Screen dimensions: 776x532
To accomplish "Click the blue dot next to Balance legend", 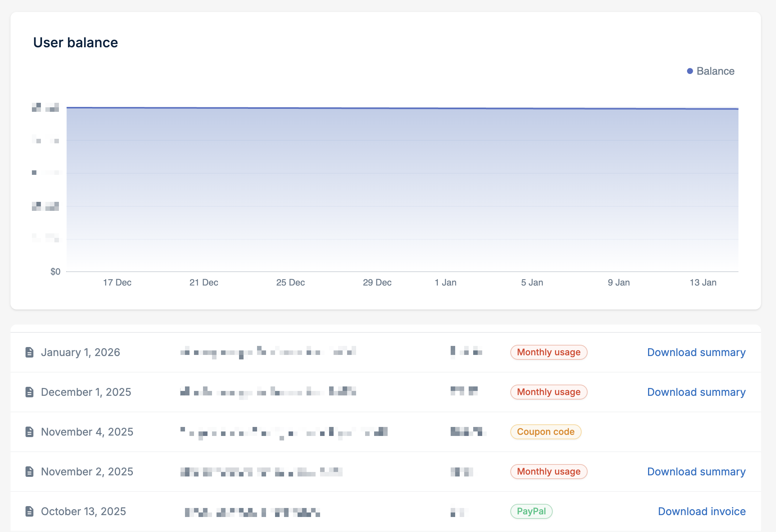I will (x=690, y=71).
